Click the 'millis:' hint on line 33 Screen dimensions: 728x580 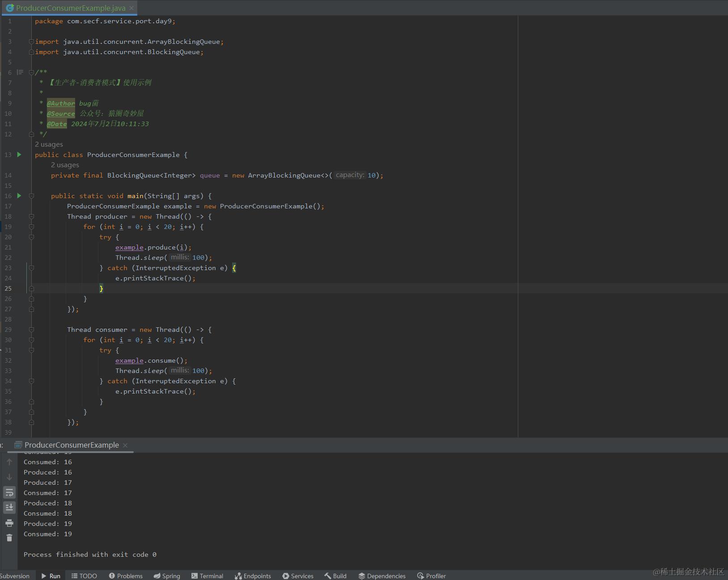coord(180,370)
